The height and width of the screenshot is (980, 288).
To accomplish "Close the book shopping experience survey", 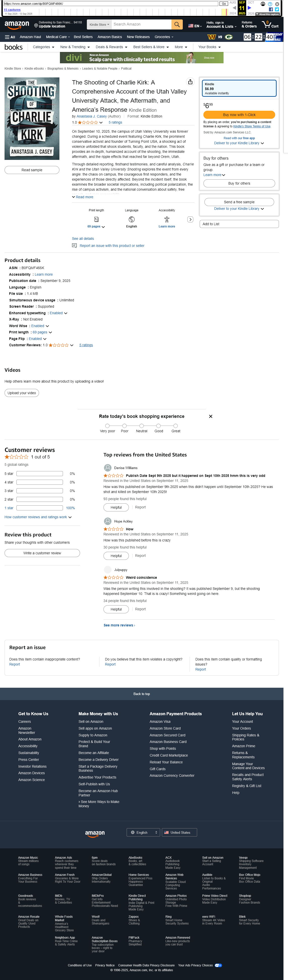I will (210, 416).
